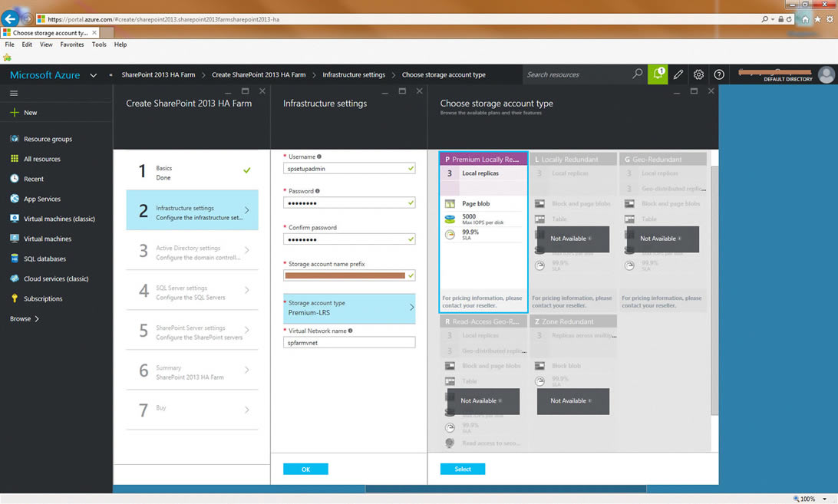Click the browser tools gear icon
The image size is (838, 504).
click(x=830, y=19)
